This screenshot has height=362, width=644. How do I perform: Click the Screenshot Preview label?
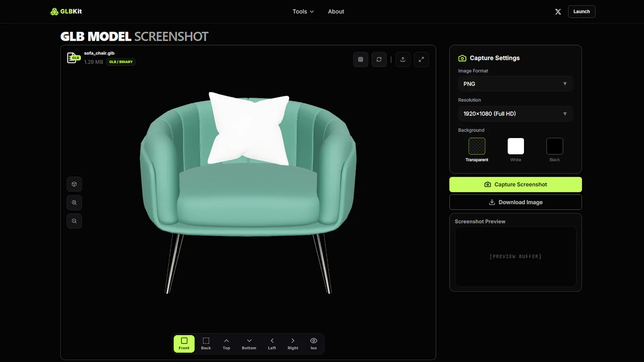pyautogui.click(x=480, y=222)
